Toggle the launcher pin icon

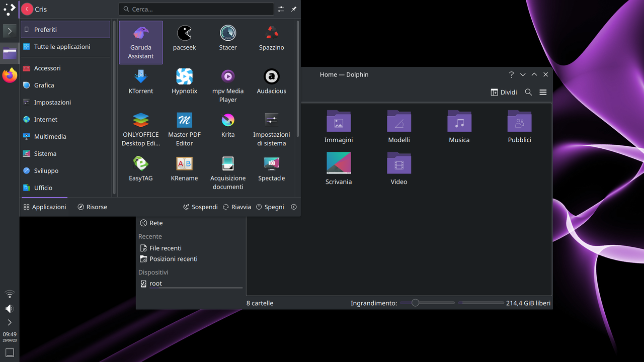click(294, 9)
